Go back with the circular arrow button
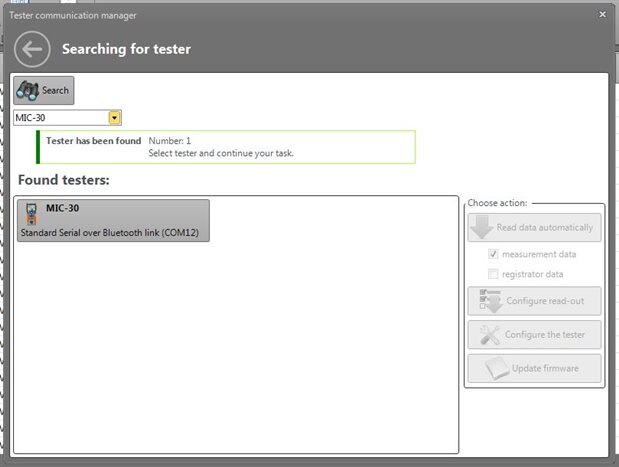This screenshot has width=619, height=467. coord(32,49)
